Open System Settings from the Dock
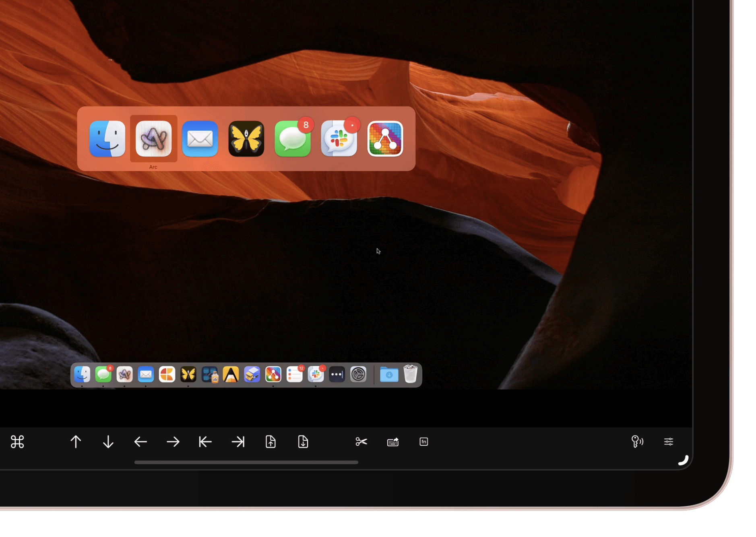Screen dimensions: 756x537 (x=358, y=374)
